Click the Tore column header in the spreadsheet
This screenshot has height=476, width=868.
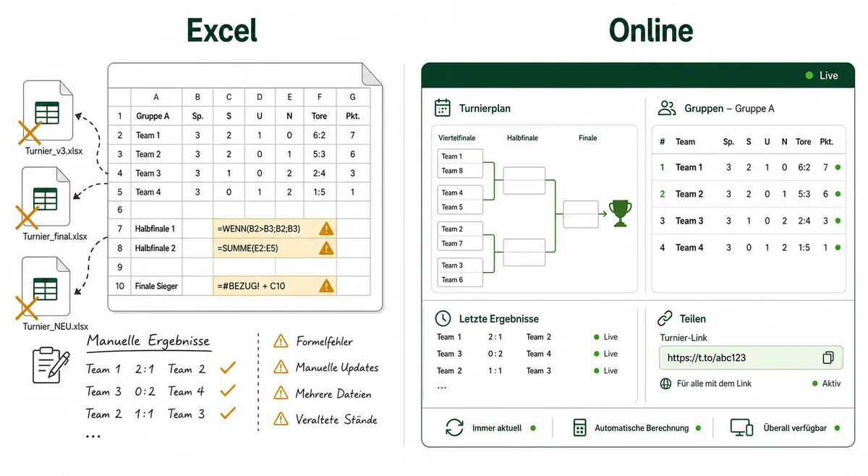tap(319, 116)
